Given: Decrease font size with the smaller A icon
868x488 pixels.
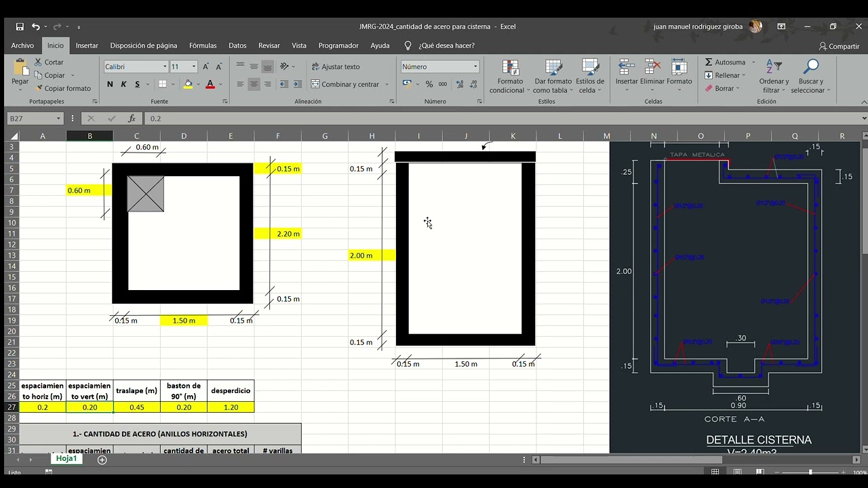Looking at the screenshot, I should click(x=219, y=66).
